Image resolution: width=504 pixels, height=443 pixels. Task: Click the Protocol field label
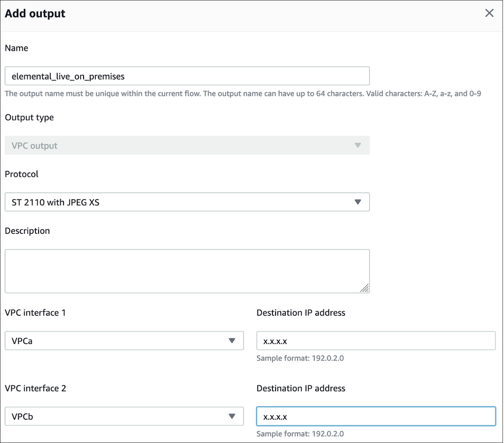pos(22,174)
